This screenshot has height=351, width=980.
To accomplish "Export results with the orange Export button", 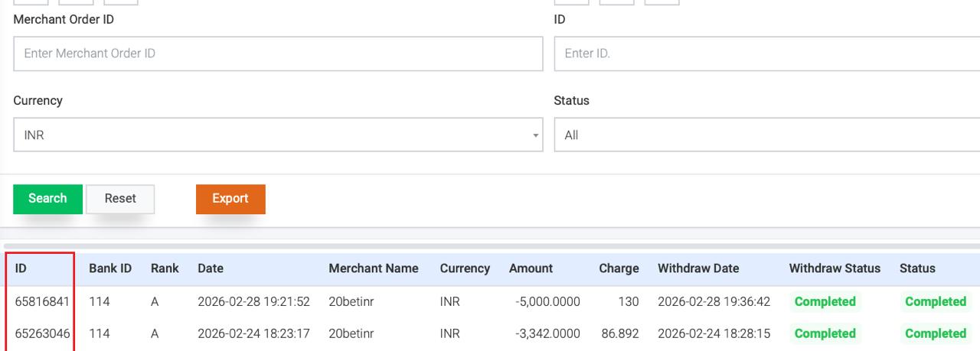I will 230,199.
